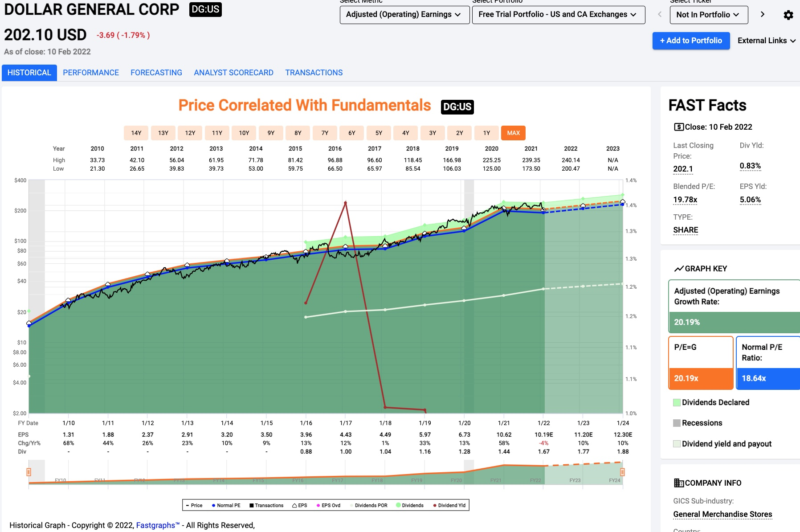
Task: Click the right range slider handle
Action: point(622,472)
